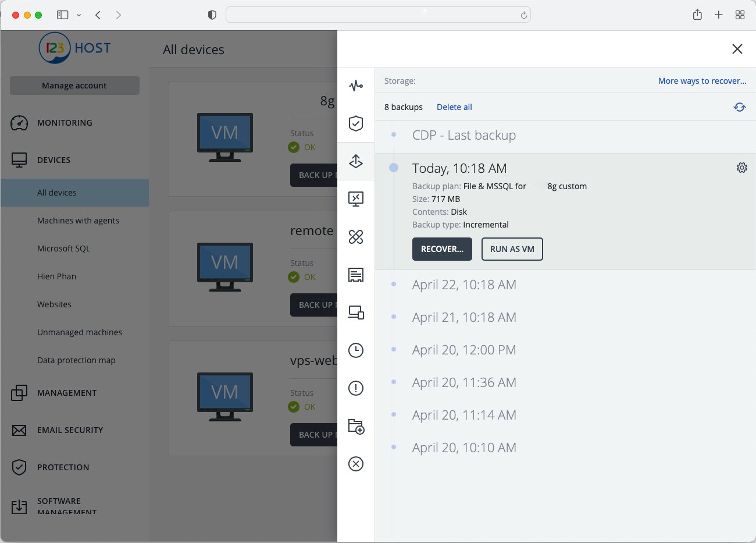Open the Activities pulse icon in side panel
The width and height of the screenshot is (756, 543).
click(x=356, y=86)
